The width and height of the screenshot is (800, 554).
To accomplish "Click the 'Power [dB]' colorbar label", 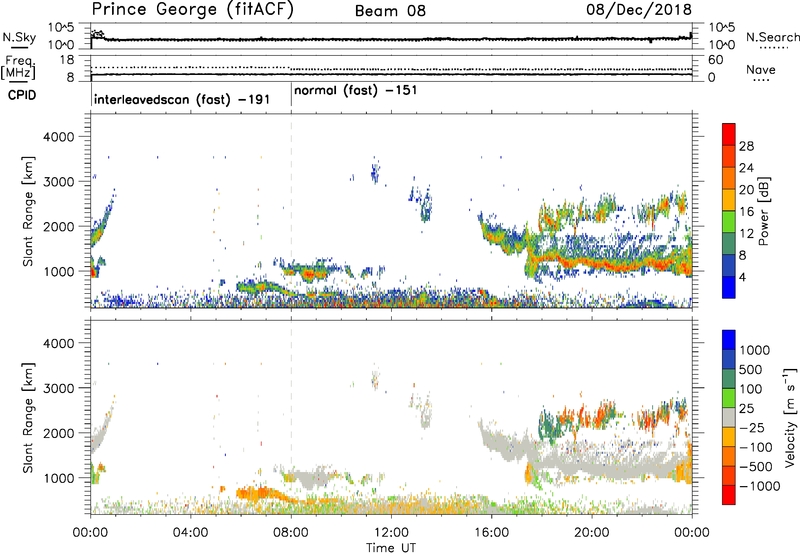I will coord(764,211).
